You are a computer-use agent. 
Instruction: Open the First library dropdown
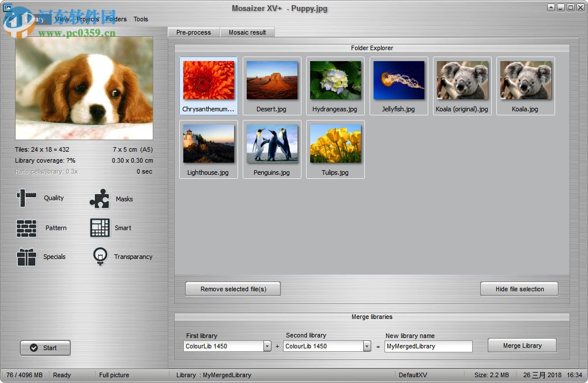click(267, 346)
